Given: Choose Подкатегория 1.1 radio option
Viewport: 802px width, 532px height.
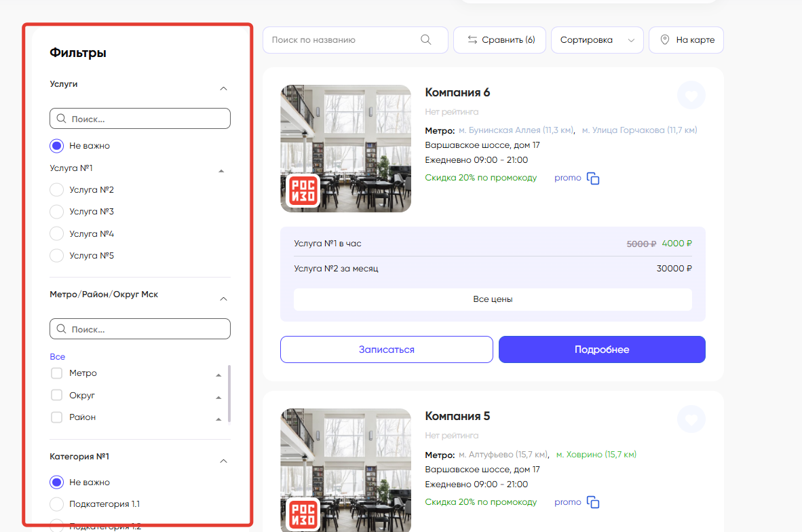Looking at the screenshot, I should [x=57, y=504].
